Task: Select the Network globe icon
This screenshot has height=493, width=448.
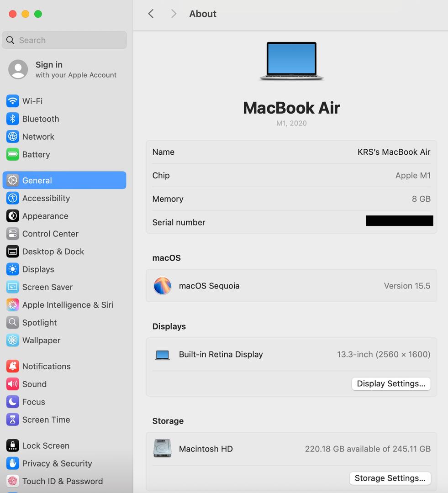Action: 13,136
